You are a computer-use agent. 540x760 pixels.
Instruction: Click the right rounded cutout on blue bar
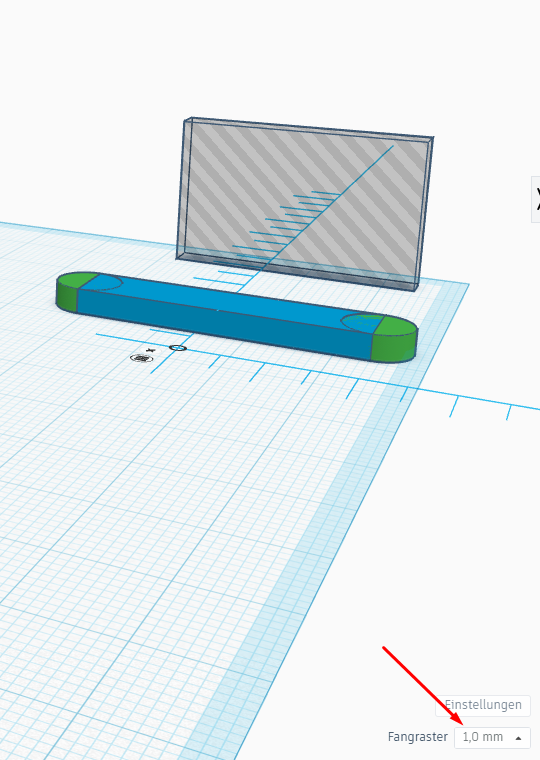[x=360, y=323]
